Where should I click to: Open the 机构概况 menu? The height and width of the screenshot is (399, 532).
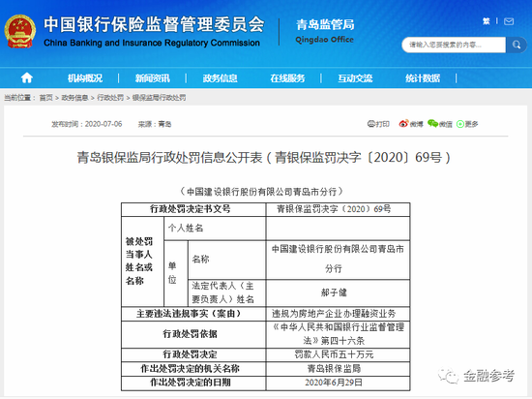pos(85,78)
